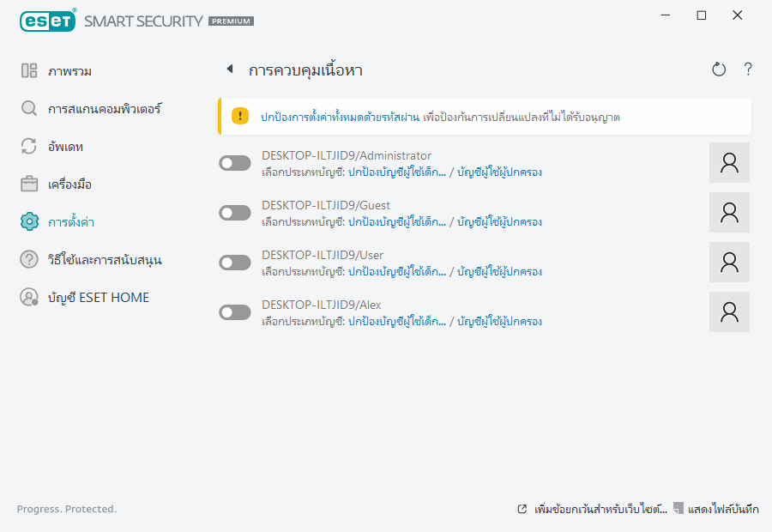Click the yellow warning icon in banner
Image resolution: width=772 pixels, height=532 pixels.
240,116
